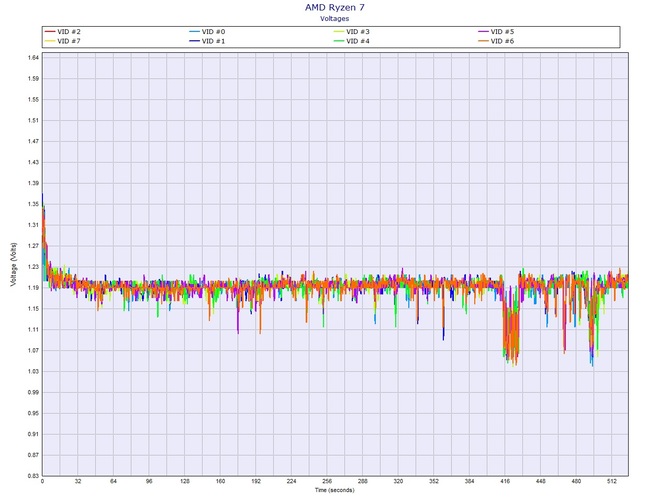Viewport: 670px width, 502px height.
Task: Click the red VID #2 legend line
Action: [50, 32]
